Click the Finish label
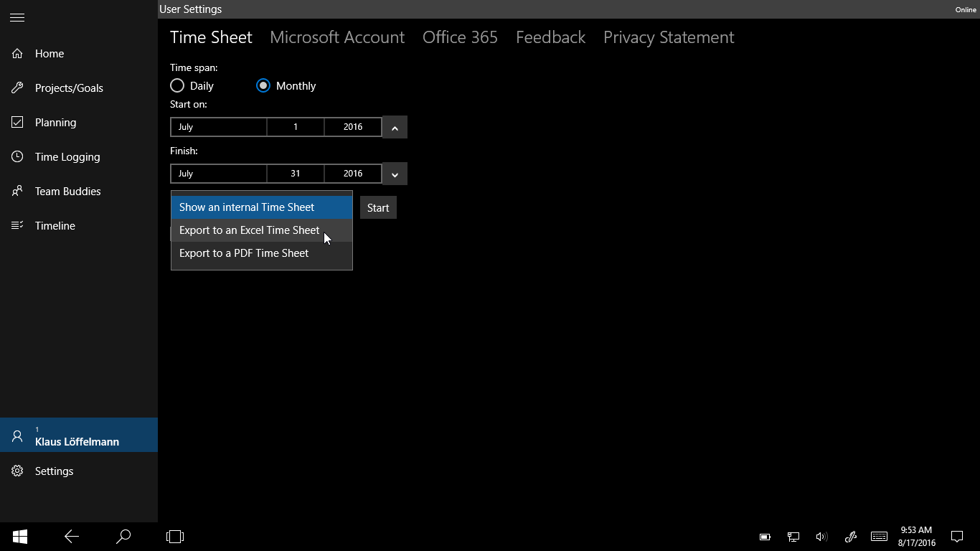This screenshot has height=551, width=980. (x=184, y=151)
